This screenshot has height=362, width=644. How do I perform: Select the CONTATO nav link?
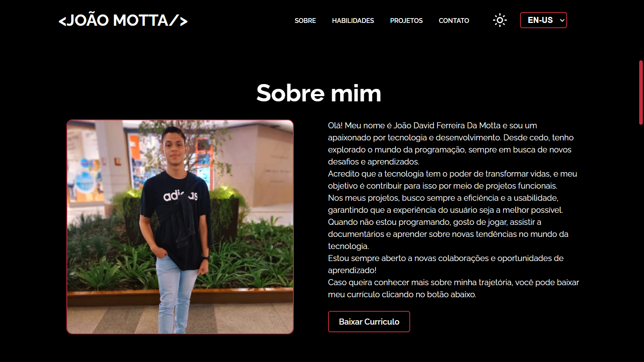point(454,21)
